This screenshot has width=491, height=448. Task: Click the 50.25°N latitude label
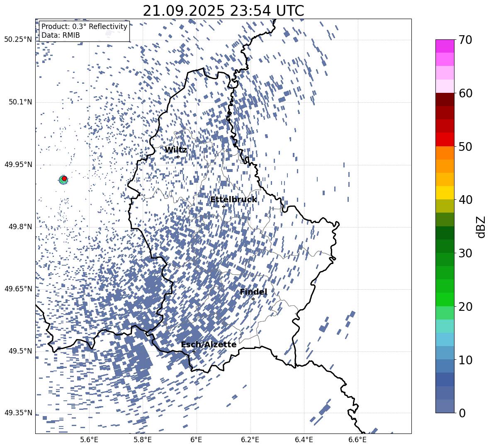18,40
